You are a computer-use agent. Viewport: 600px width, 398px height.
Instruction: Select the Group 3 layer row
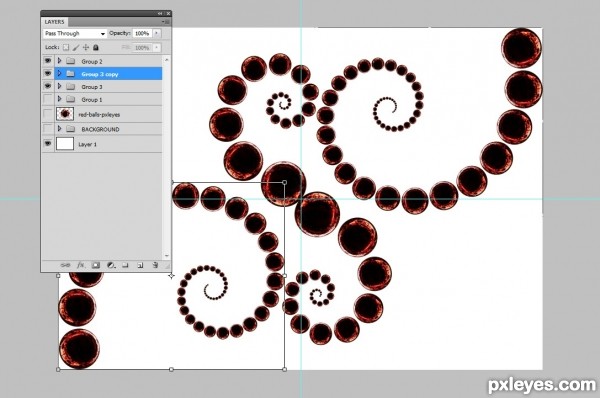click(x=102, y=86)
